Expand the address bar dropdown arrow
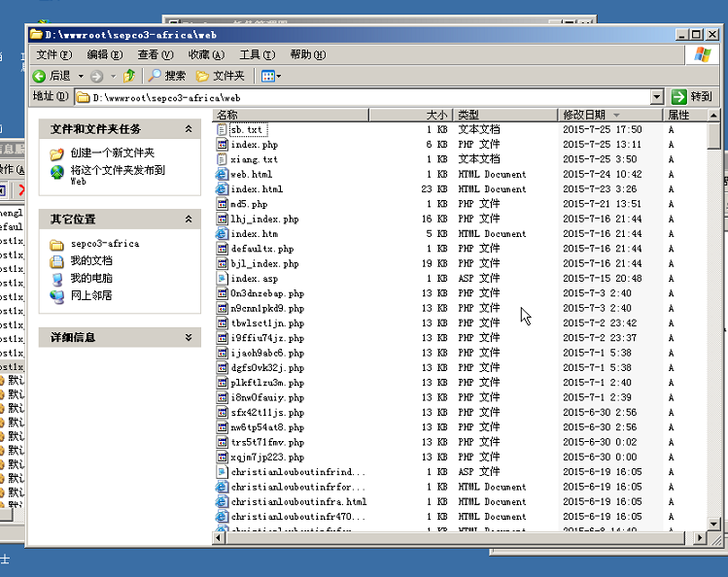 [x=658, y=97]
